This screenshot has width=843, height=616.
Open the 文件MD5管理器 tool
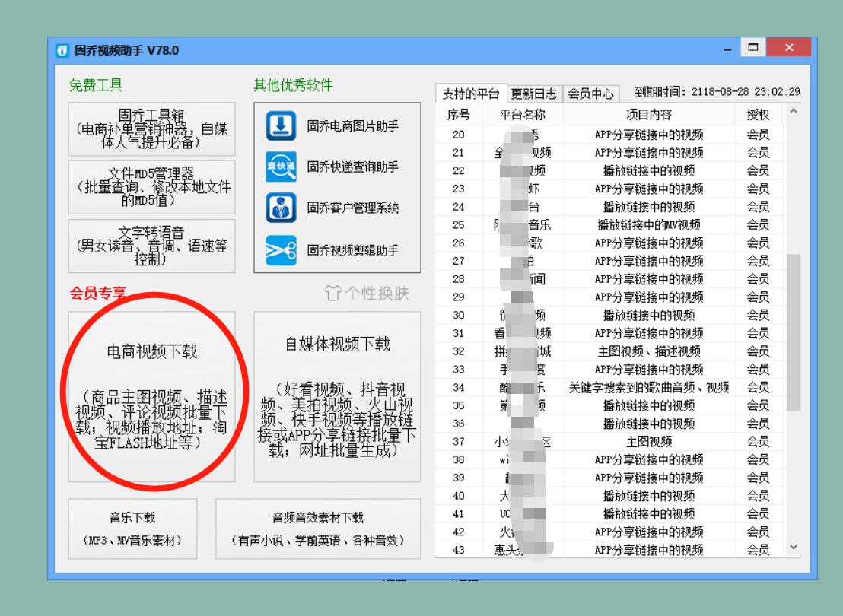151,186
